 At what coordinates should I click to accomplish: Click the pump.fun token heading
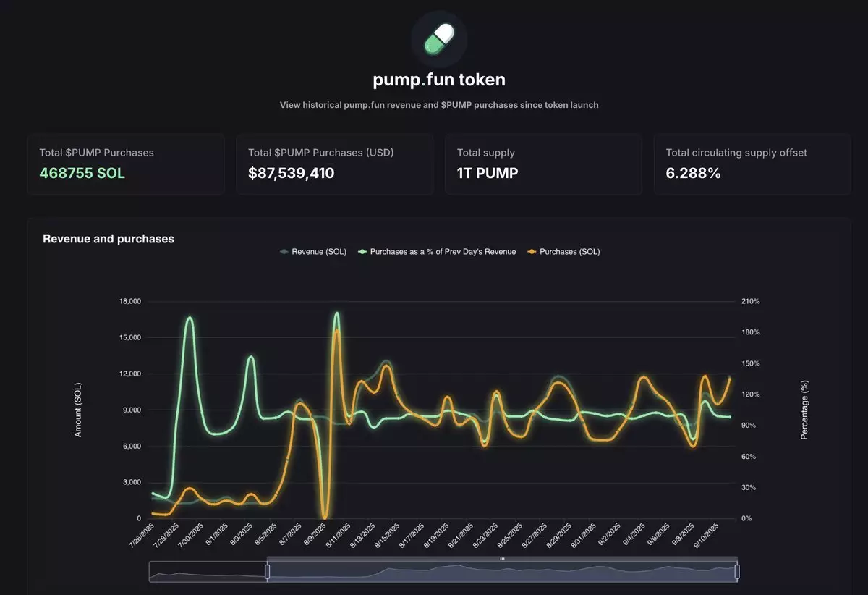coord(439,80)
